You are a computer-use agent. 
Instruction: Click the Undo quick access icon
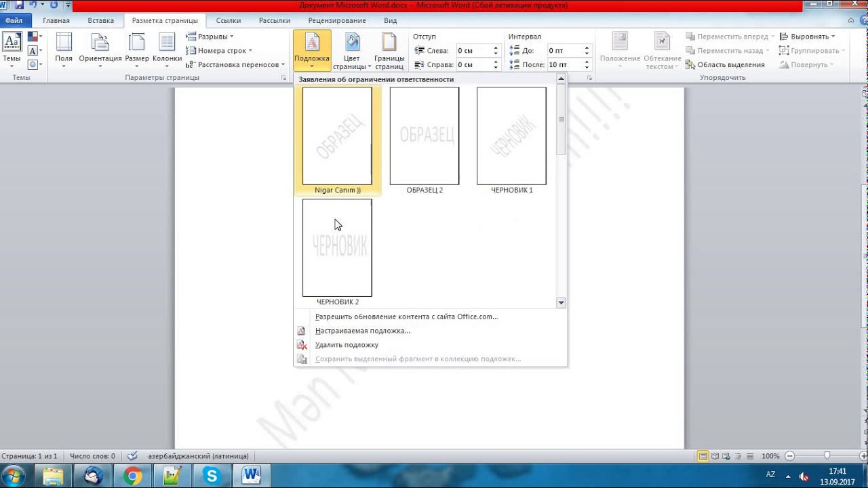tap(33, 5)
